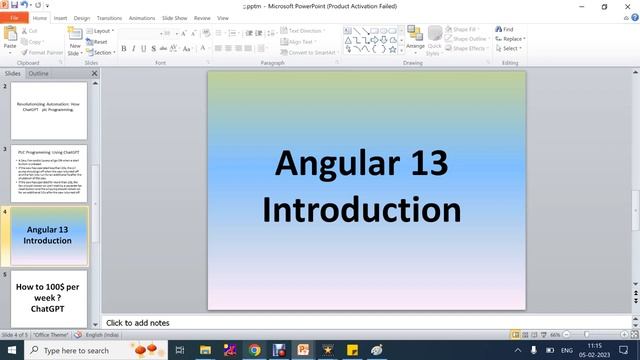The height and width of the screenshot is (360, 640).
Task: Select the Right Arrow block shape
Action: (x=374, y=40)
